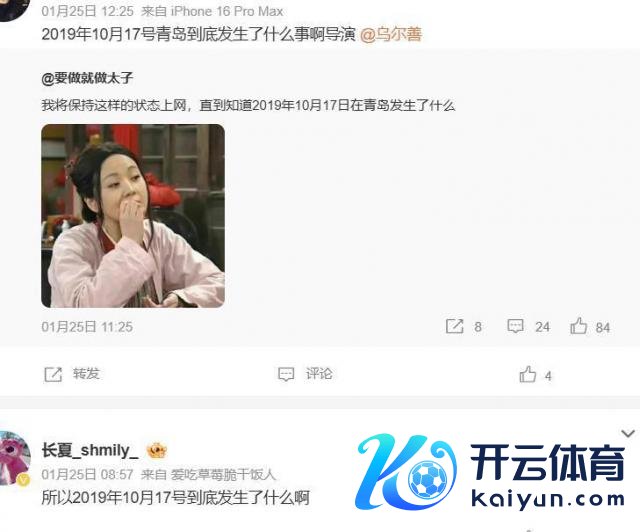The height and width of the screenshot is (532, 640).
Task: Toggle the thumbs-up with 4 likes
Action: (527, 374)
